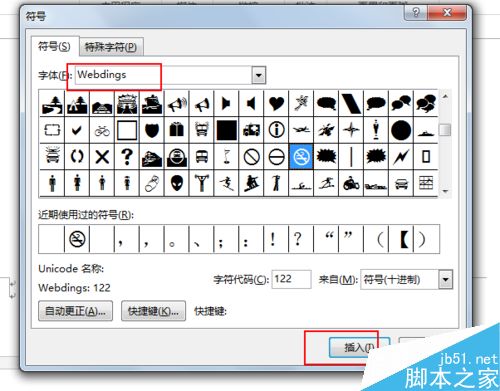Select the shield symbol
The height and width of the screenshot is (391, 500).
tap(152, 130)
